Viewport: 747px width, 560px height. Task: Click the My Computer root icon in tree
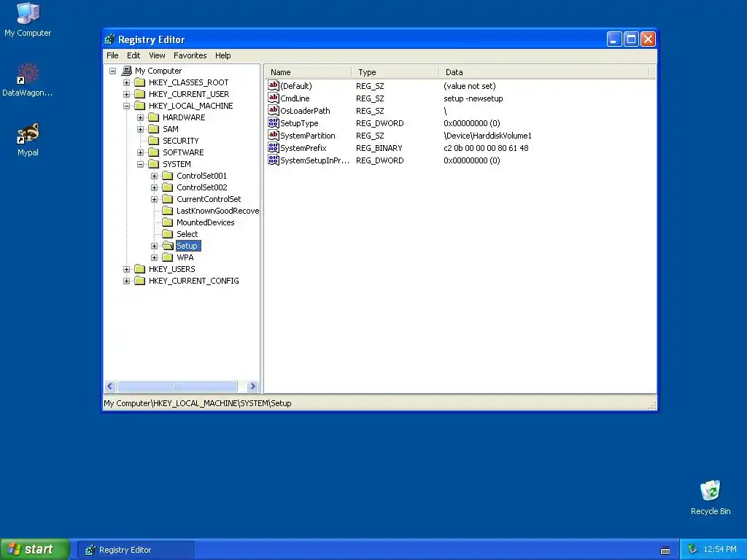[126, 71]
